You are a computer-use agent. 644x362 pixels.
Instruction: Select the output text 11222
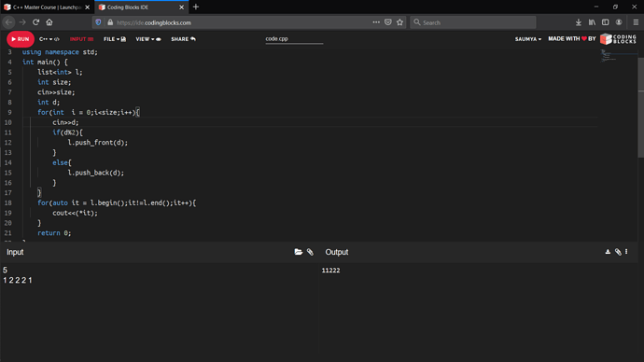pos(330,270)
